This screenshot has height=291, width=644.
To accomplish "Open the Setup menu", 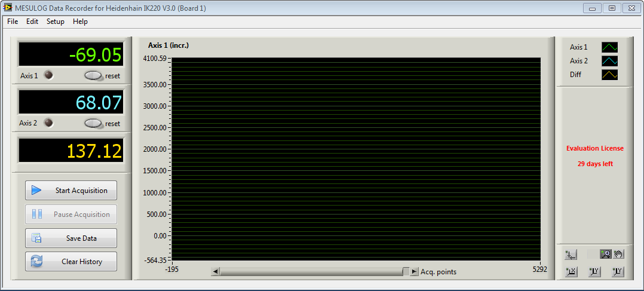I will [56, 22].
